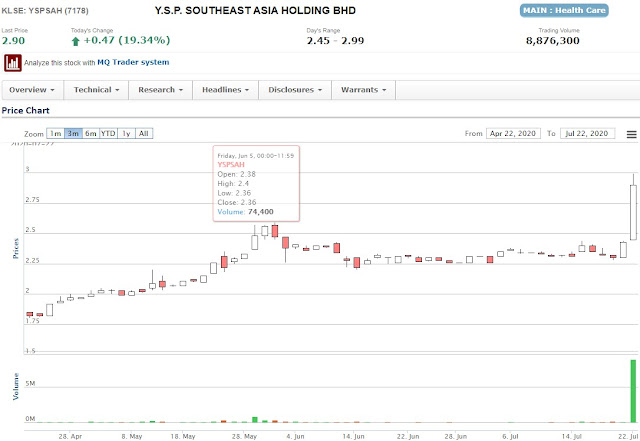Screen dimensions: 640x441
Task: Click the green up-arrow change indicator
Action: [x=76, y=41]
